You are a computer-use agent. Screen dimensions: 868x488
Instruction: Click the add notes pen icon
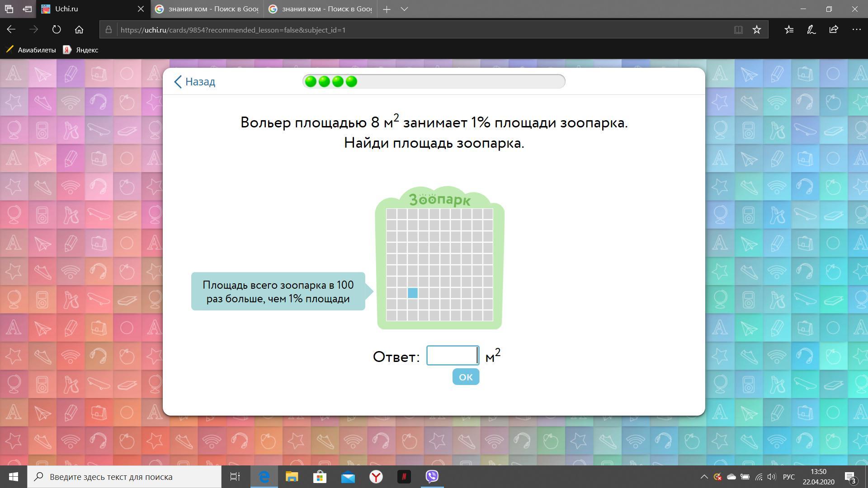click(x=811, y=30)
